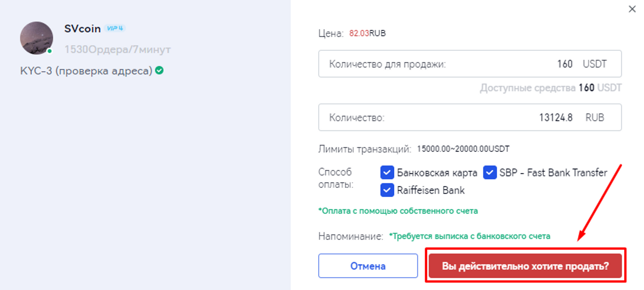
Task: Click the Оплата с помощью собственного счета note
Action: 398,211
